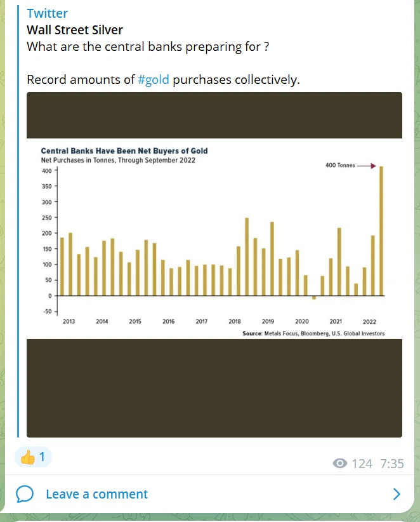The width and height of the screenshot is (420, 522).
Task: Click the views eye icon
Action: [340, 464]
